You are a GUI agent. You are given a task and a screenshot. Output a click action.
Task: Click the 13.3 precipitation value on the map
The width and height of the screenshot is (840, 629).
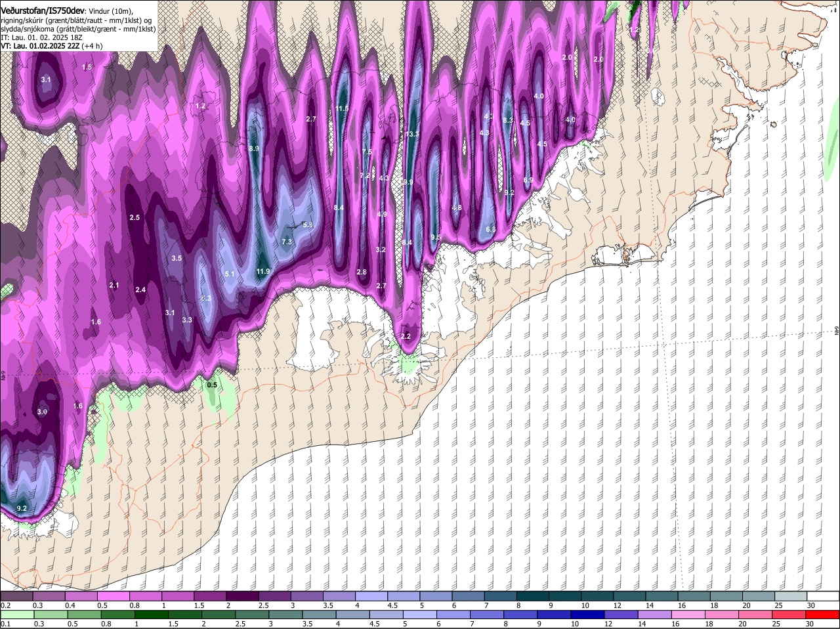(x=412, y=134)
